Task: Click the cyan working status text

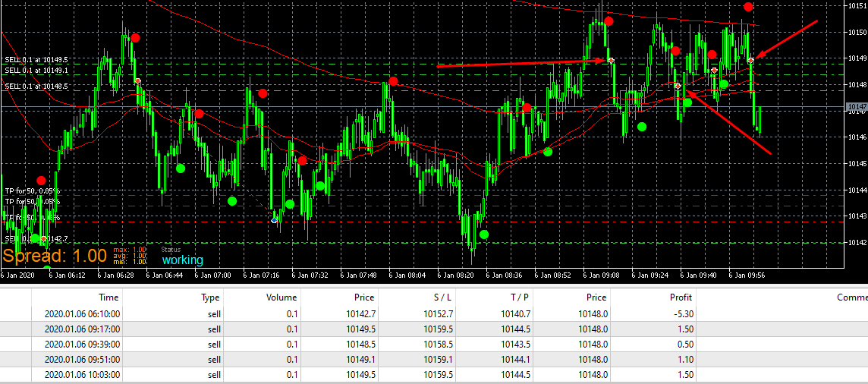Action: coord(183,260)
